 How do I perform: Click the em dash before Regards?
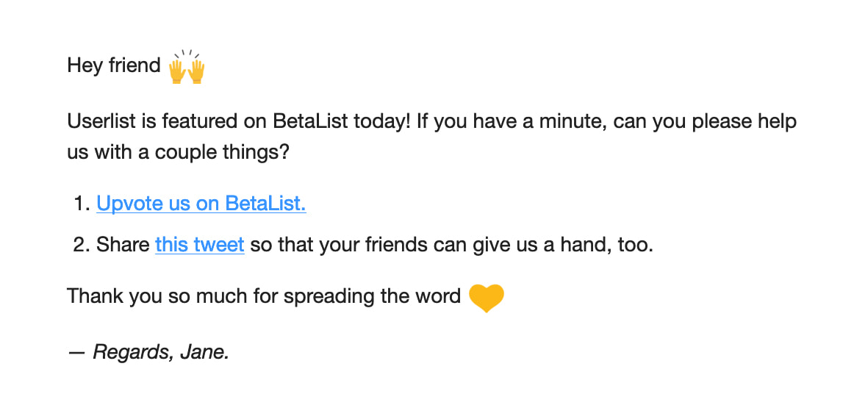click(76, 352)
